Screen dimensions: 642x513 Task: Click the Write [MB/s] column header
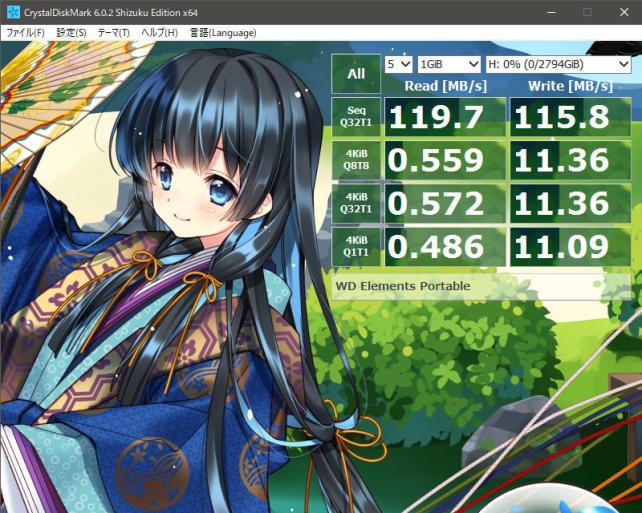pos(570,86)
